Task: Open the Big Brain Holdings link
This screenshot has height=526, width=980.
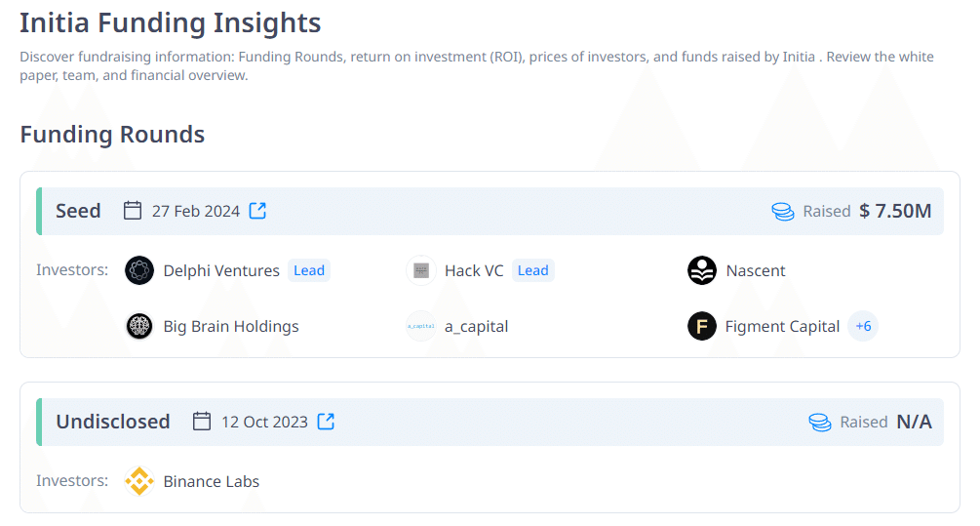Action: coord(231,326)
